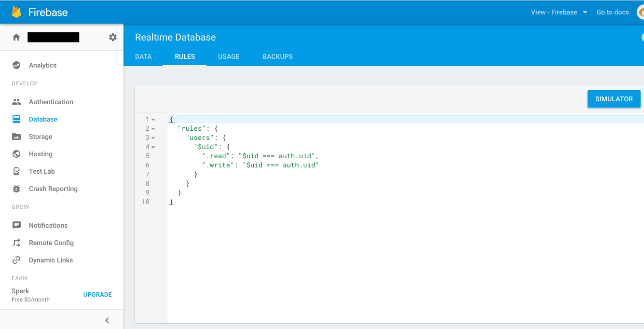The height and width of the screenshot is (329, 644).
Task: Open the user avatar at top right
Action: tap(641, 13)
